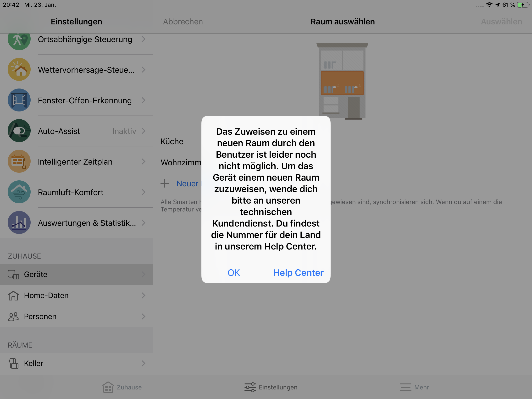The width and height of the screenshot is (532, 399).
Task: Toggle the Auto-Assist switch icon
Action: [19, 131]
